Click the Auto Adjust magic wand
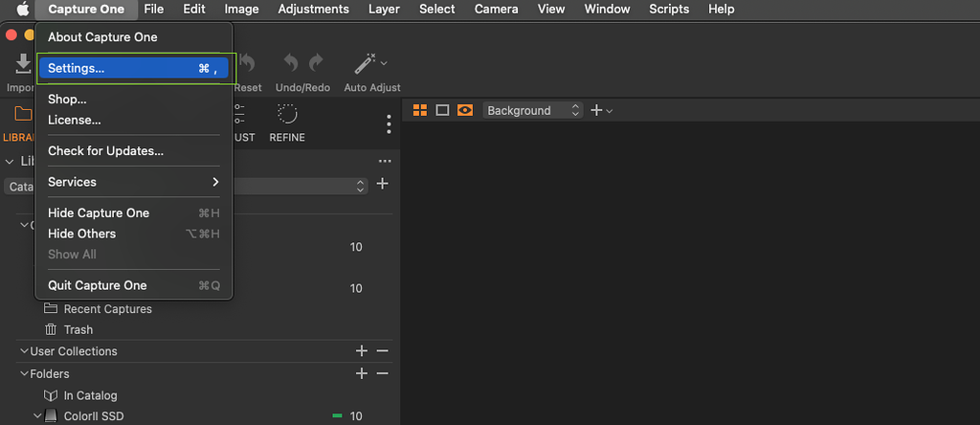This screenshot has width=980, height=425. click(365, 63)
